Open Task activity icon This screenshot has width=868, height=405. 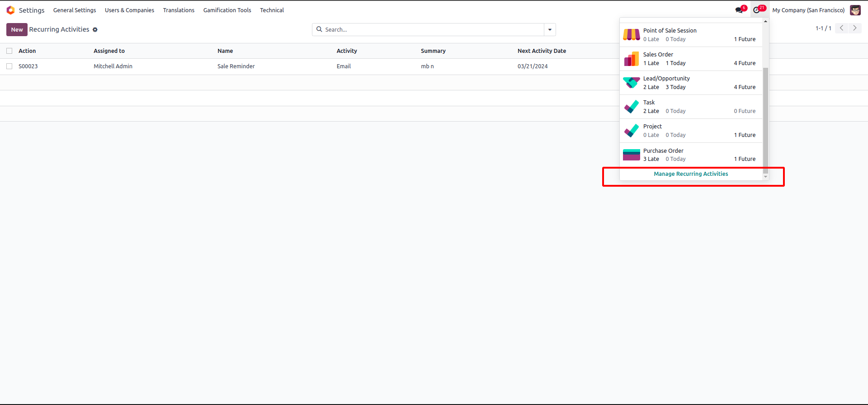(x=632, y=107)
